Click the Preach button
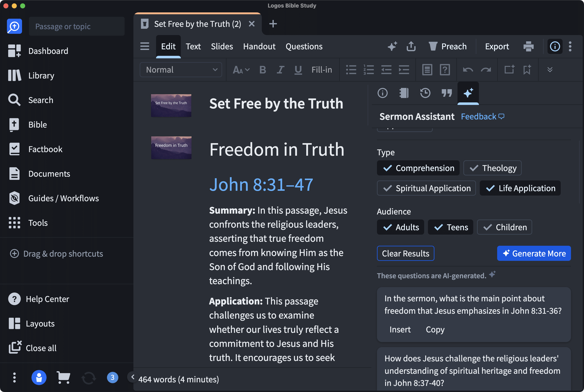The width and height of the screenshot is (584, 392). (448, 47)
